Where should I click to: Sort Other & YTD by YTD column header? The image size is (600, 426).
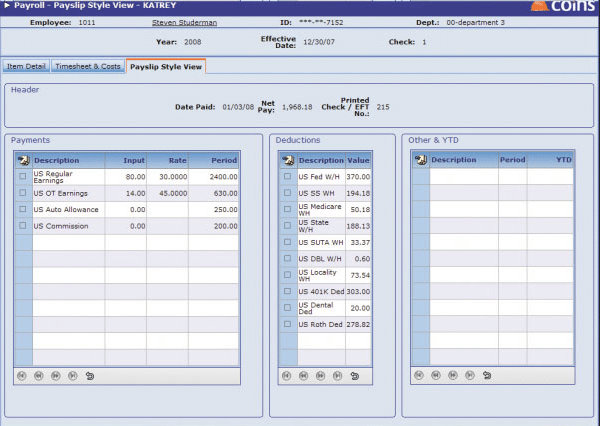[x=550, y=160]
